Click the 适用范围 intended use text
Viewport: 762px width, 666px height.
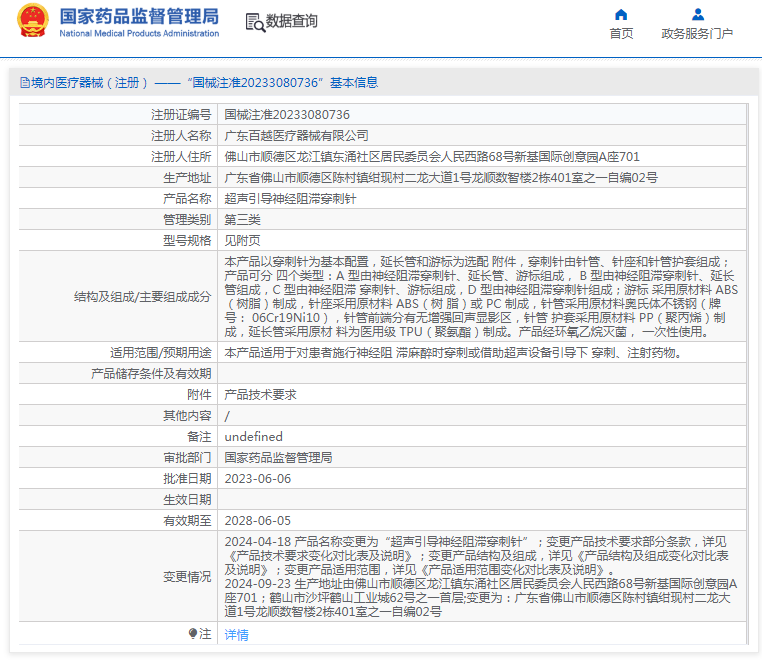pos(453,352)
